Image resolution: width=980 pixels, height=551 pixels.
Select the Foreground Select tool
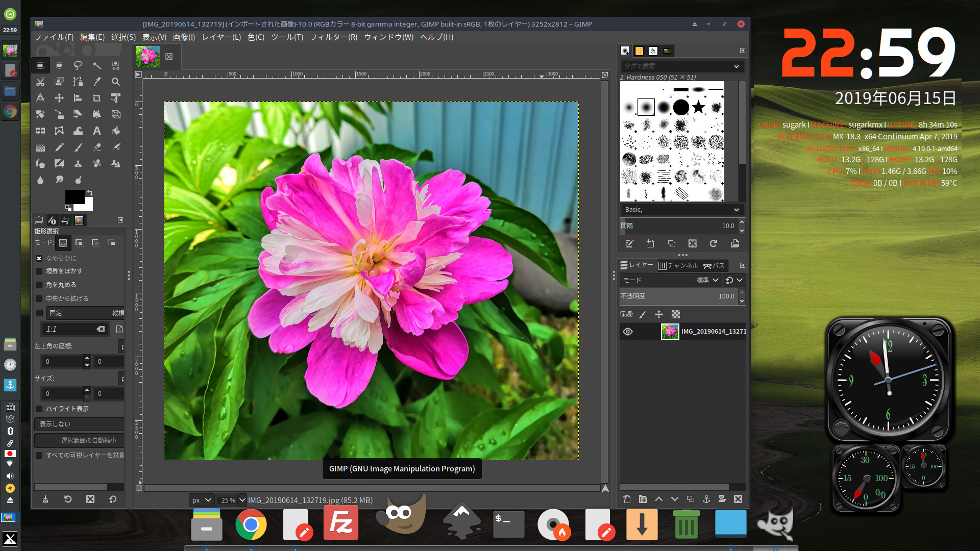coord(59,82)
